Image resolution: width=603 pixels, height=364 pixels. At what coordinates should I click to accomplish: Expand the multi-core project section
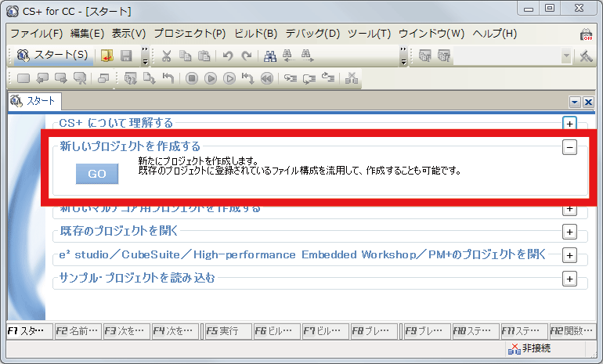click(x=569, y=210)
